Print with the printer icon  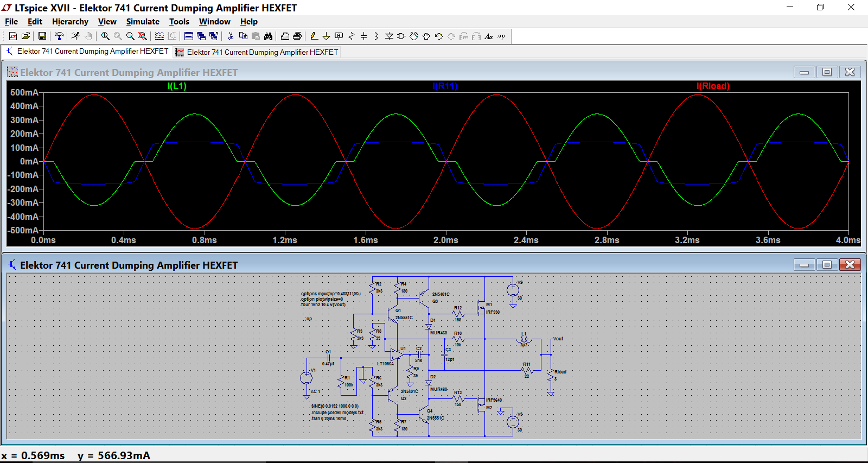coord(297,36)
